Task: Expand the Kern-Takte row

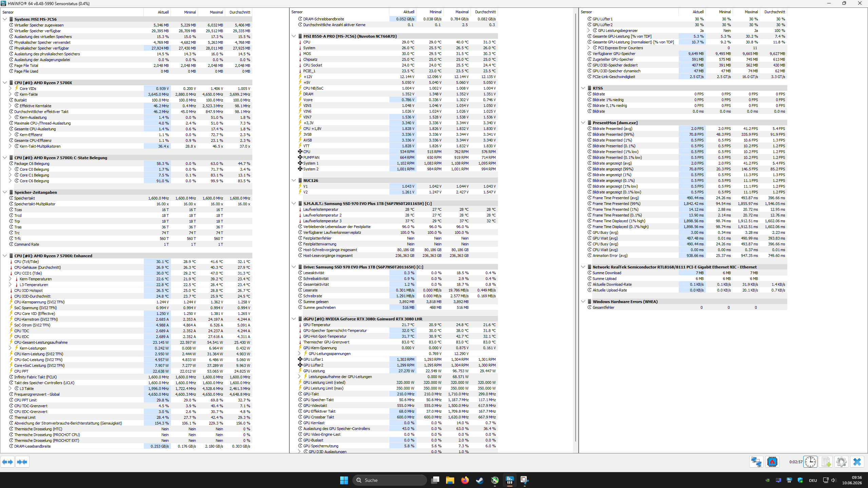Action: pyautogui.click(x=10, y=94)
